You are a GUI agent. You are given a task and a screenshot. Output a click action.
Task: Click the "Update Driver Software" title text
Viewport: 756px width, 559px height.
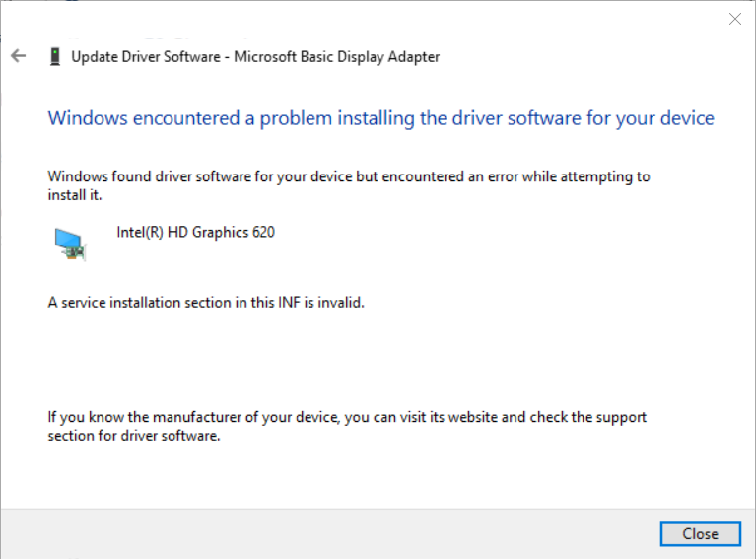click(x=146, y=57)
